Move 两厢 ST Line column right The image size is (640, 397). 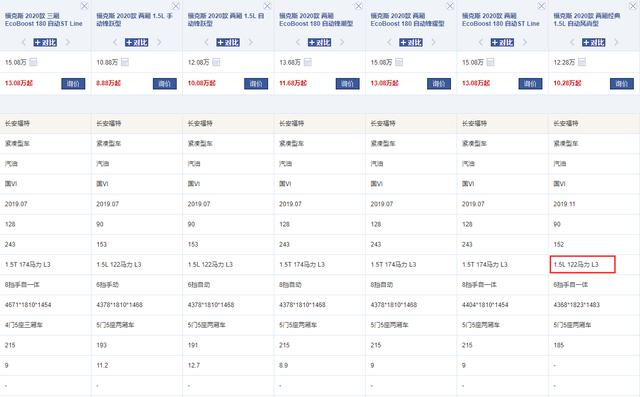tap(525, 42)
